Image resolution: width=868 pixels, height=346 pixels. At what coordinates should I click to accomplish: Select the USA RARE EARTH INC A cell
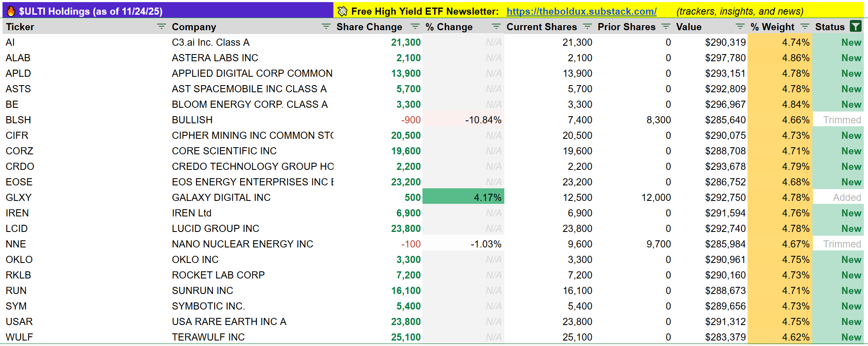tap(251, 322)
